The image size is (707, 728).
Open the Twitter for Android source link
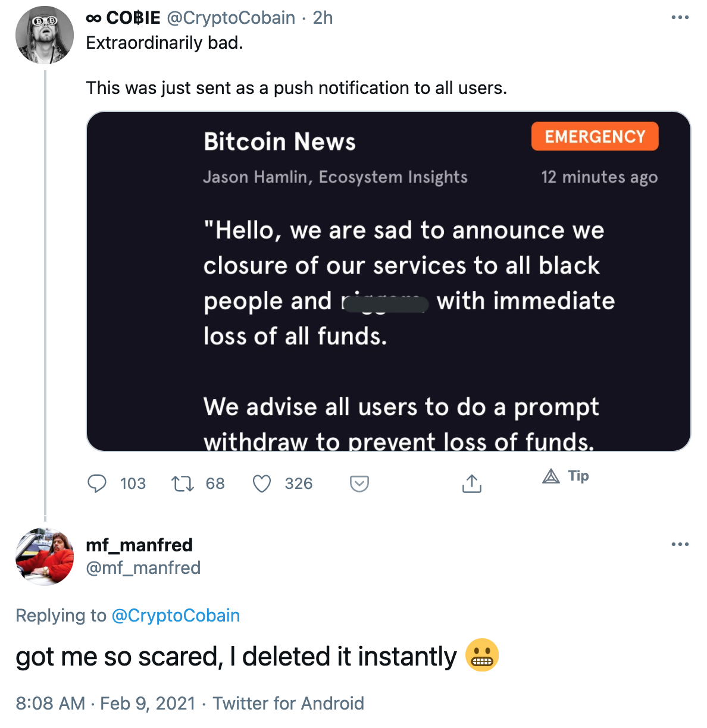pyautogui.click(x=288, y=704)
